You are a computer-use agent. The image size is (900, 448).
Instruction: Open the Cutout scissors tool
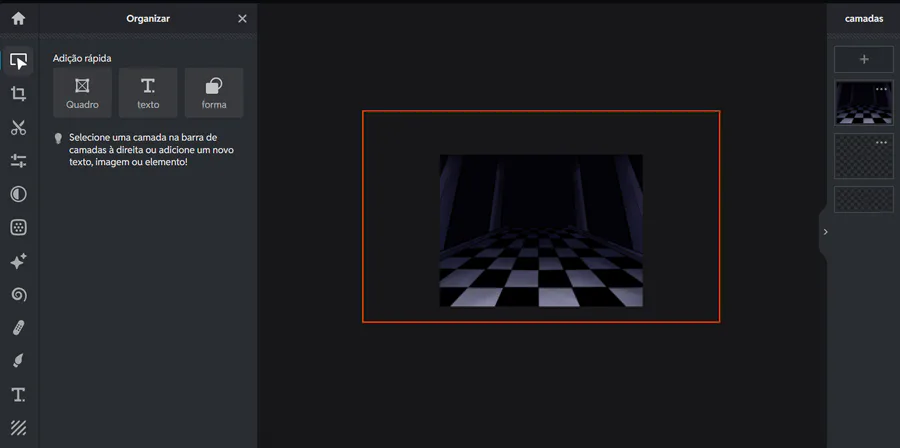coord(18,127)
